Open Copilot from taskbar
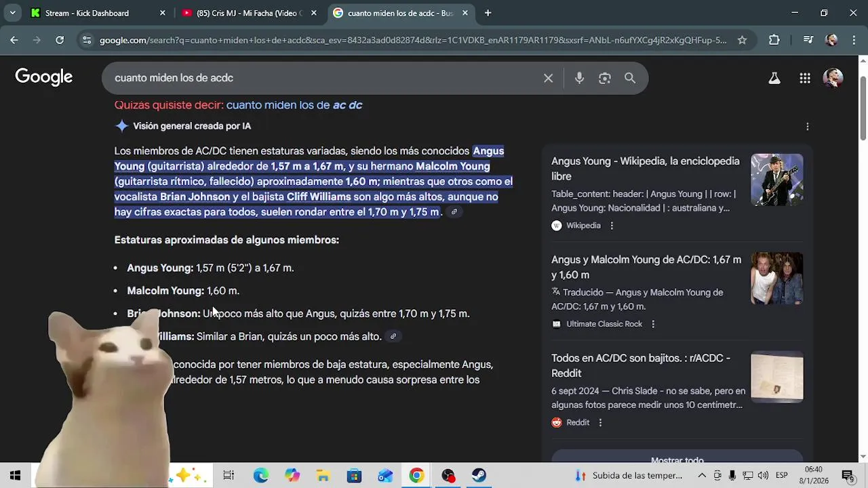The image size is (868, 488). click(x=292, y=475)
